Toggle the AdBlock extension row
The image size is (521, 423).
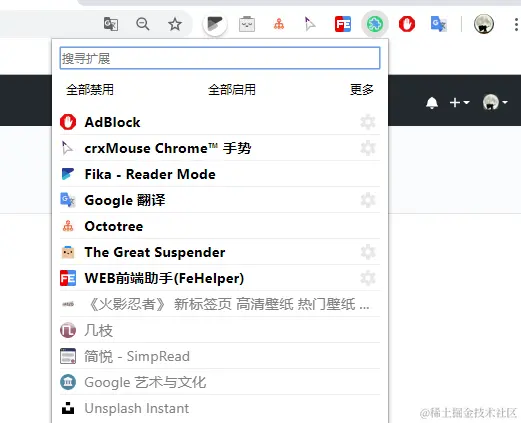point(220,122)
